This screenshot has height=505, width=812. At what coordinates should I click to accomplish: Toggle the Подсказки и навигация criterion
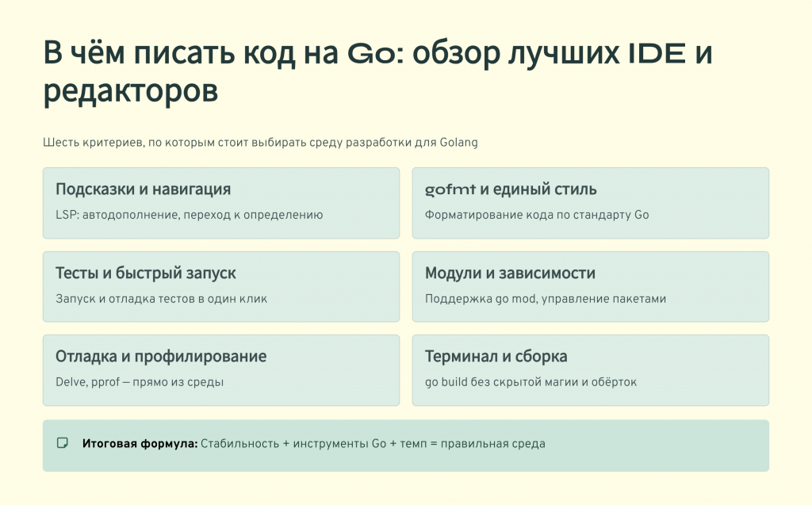(x=220, y=203)
